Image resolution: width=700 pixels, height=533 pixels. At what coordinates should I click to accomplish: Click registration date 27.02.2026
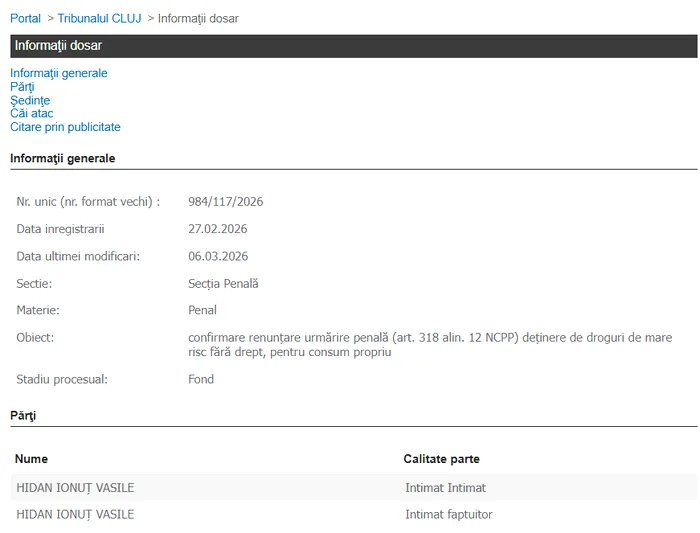pyautogui.click(x=217, y=229)
